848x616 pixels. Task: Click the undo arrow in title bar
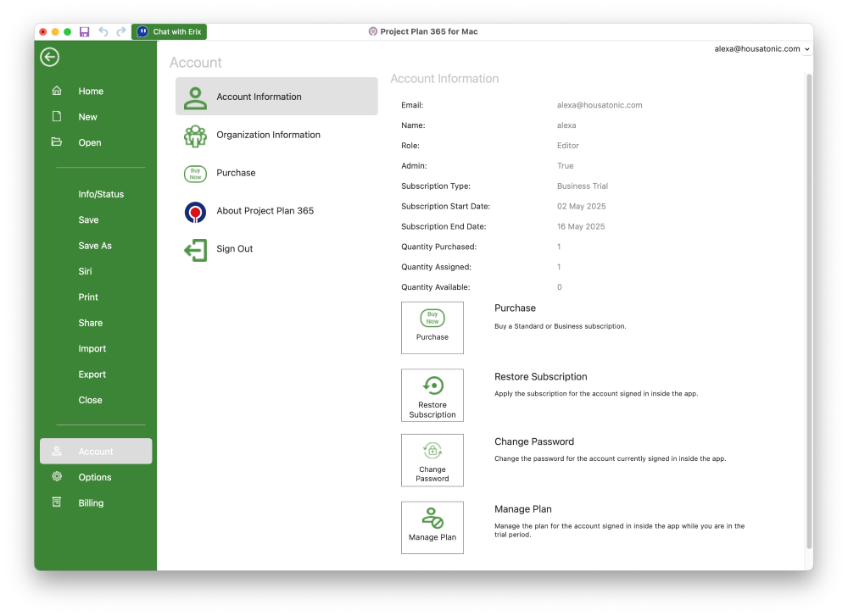pyautogui.click(x=103, y=32)
